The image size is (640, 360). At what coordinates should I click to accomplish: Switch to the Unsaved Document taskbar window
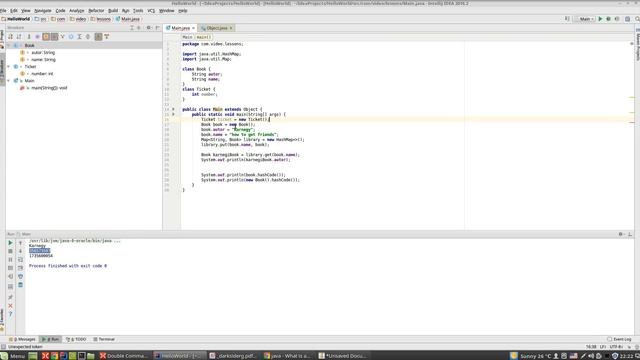(343, 356)
